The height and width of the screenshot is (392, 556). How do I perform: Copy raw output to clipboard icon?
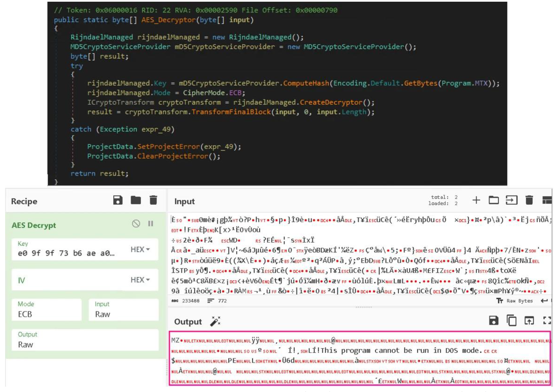[511, 321]
